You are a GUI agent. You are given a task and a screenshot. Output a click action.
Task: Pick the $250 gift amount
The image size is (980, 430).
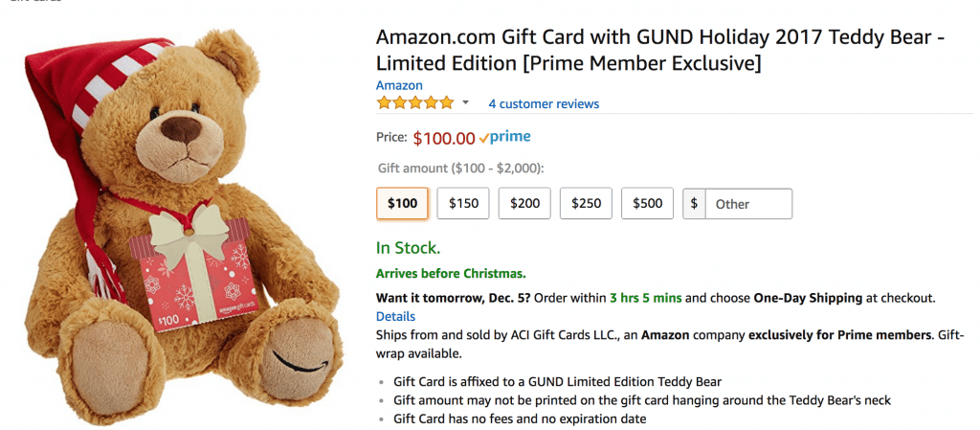coord(586,203)
